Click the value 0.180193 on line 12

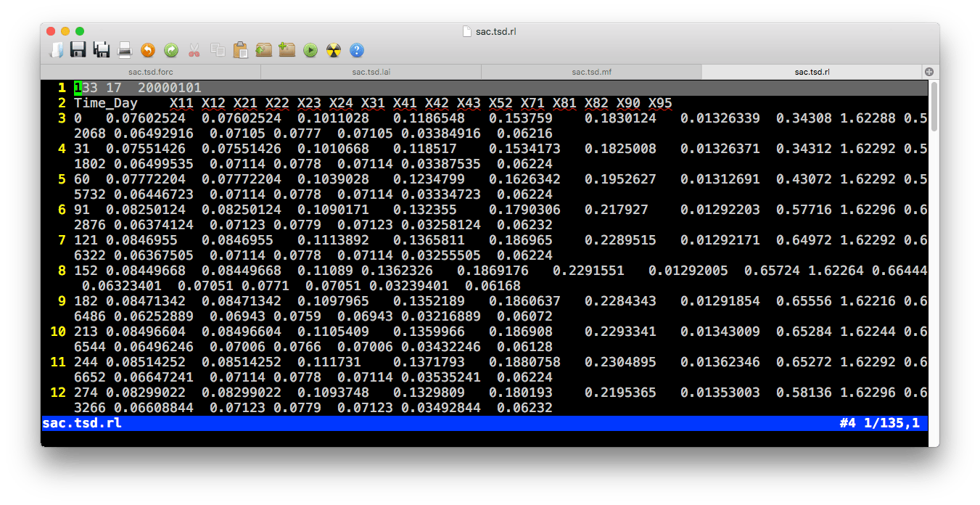coord(521,393)
